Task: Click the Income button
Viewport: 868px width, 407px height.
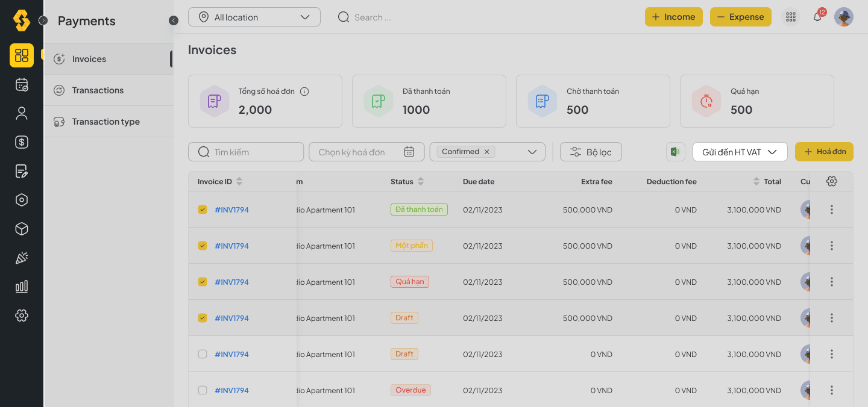Action: (673, 17)
